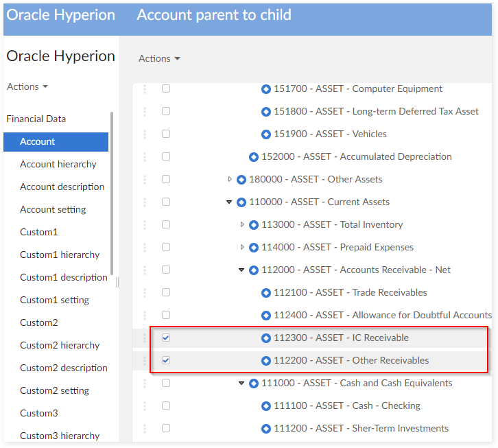The width and height of the screenshot is (498, 448).
Task: Collapse the 112000 Accounts Receivable - Net node
Action: tap(241, 270)
